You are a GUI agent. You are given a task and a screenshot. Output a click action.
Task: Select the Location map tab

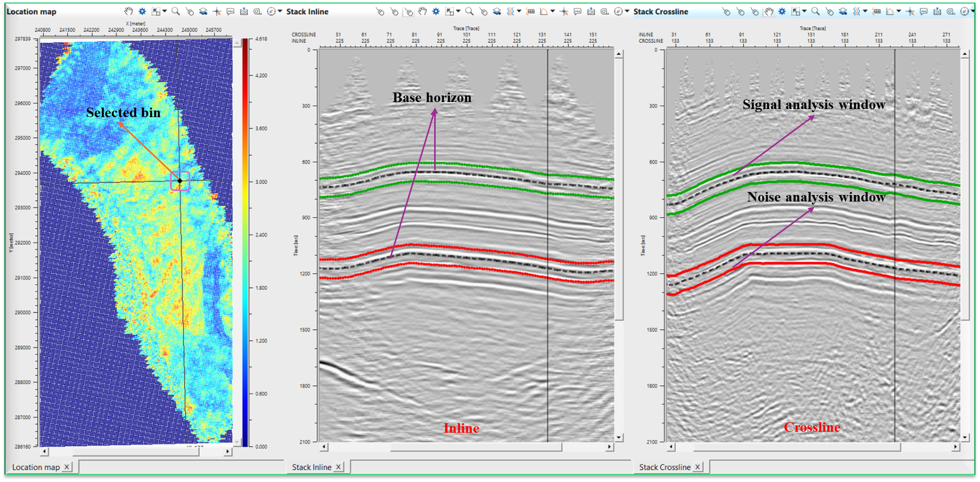click(35, 467)
